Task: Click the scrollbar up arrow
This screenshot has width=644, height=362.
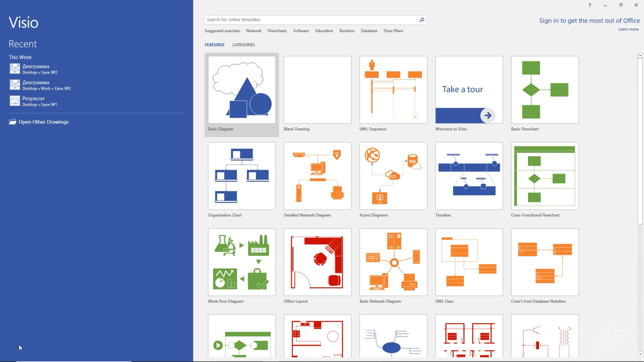Action: point(640,56)
